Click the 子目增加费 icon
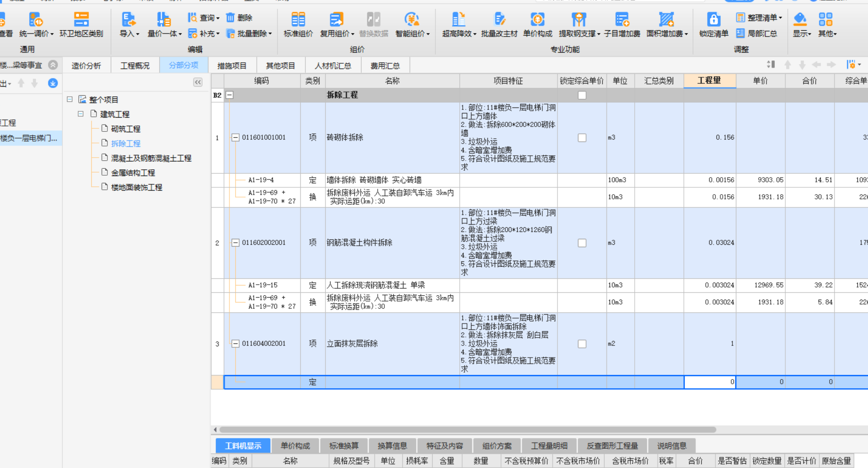 tap(622, 20)
